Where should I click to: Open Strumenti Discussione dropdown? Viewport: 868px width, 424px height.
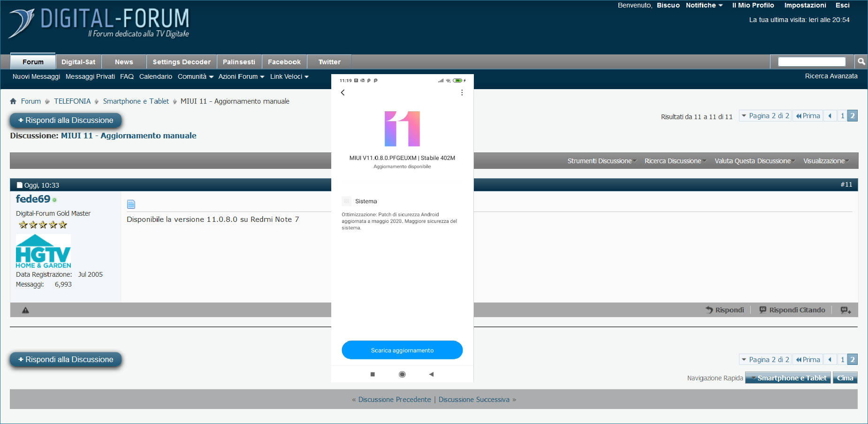(602, 161)
